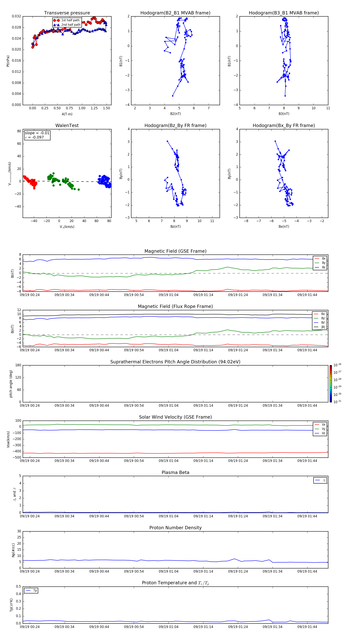351x644 pixels.
Task: Click the "B3(nT)" x-axis label
Action: [x=284, y=114]
